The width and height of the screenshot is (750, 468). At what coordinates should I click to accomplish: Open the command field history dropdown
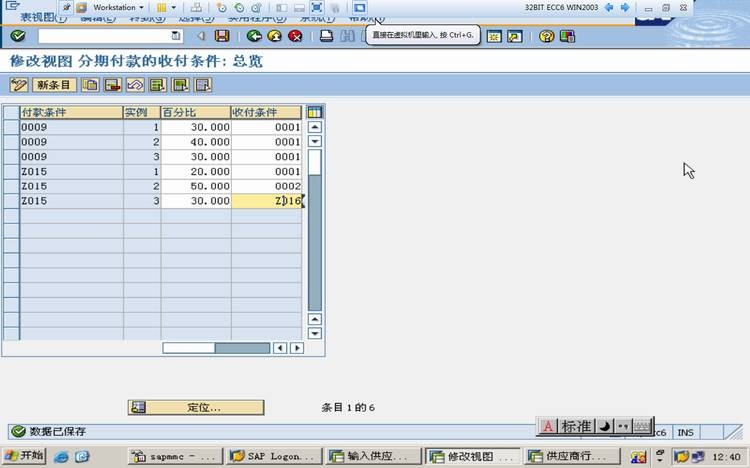[176, 36]
